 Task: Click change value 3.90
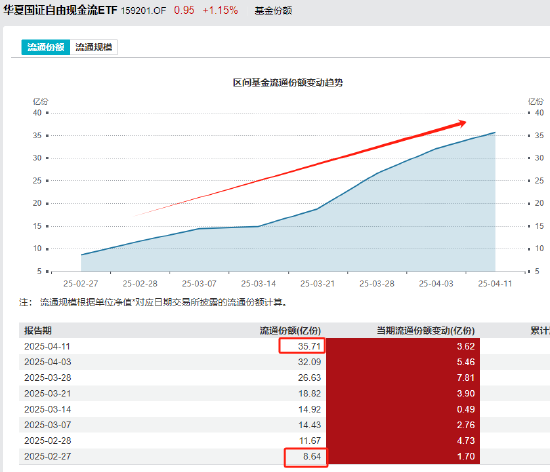pyautogui.click(x=466, y=393)
